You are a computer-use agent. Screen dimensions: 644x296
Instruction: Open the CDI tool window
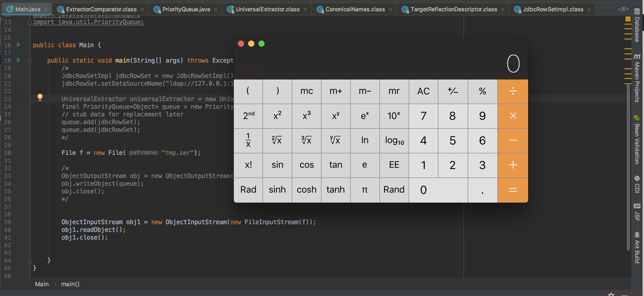(x=637, y=184)
